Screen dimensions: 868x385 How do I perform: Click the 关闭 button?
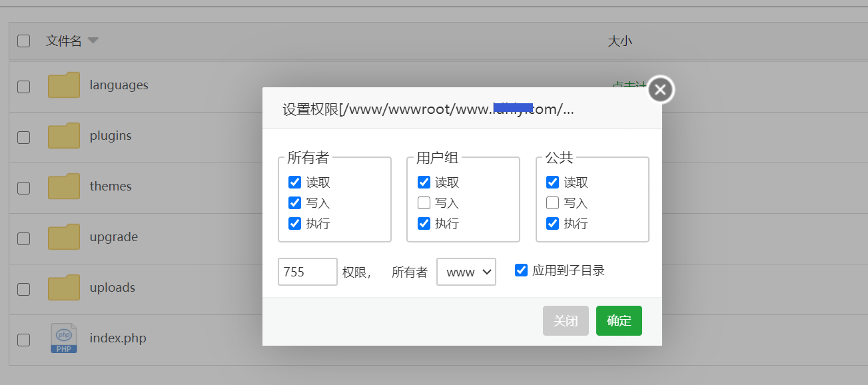(x=566, y=320)
